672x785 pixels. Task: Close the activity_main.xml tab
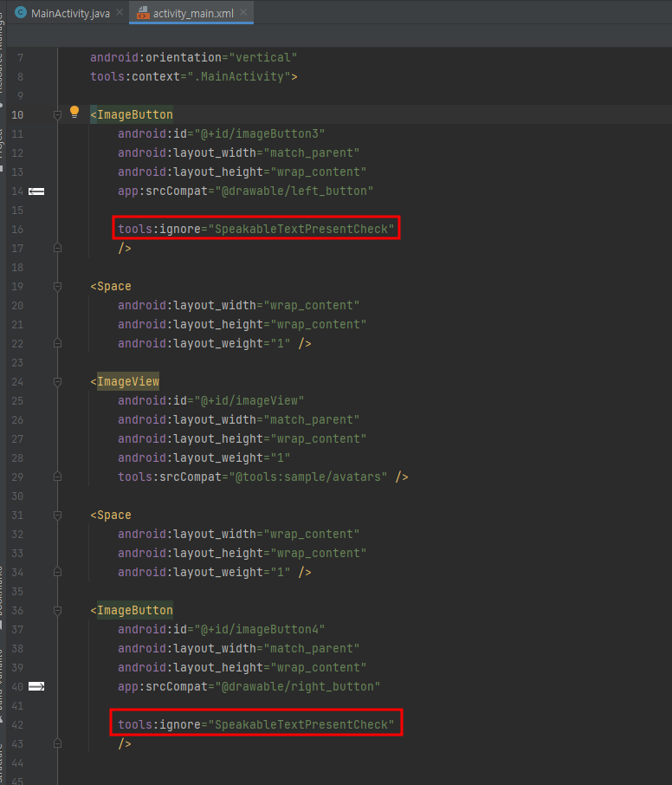pyautogui.click(x=243, y=12)
